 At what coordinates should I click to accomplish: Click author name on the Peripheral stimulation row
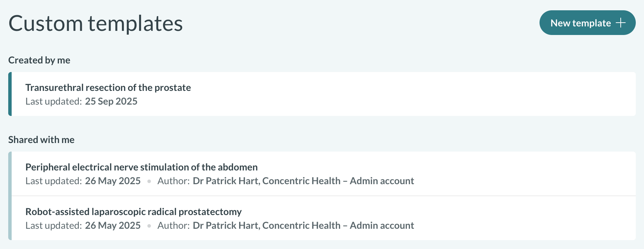click(x=303, y=181)
